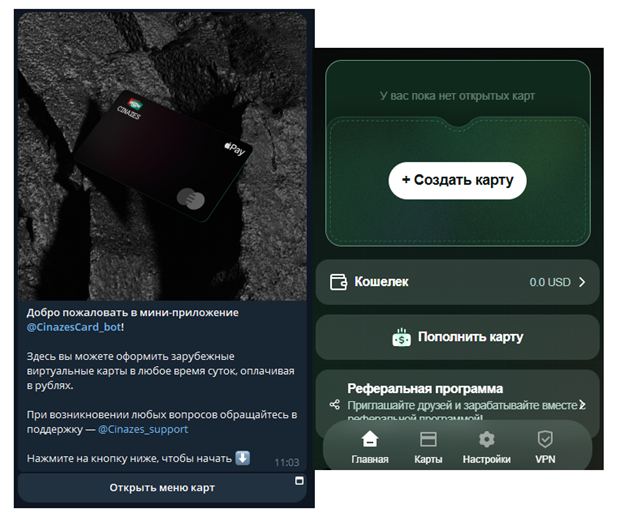Image resolution: width=624 pixels, height=526 pixels.
Task: Open the @Cinazes_support link
Action: pyautogui.click(x=143, y=429)
